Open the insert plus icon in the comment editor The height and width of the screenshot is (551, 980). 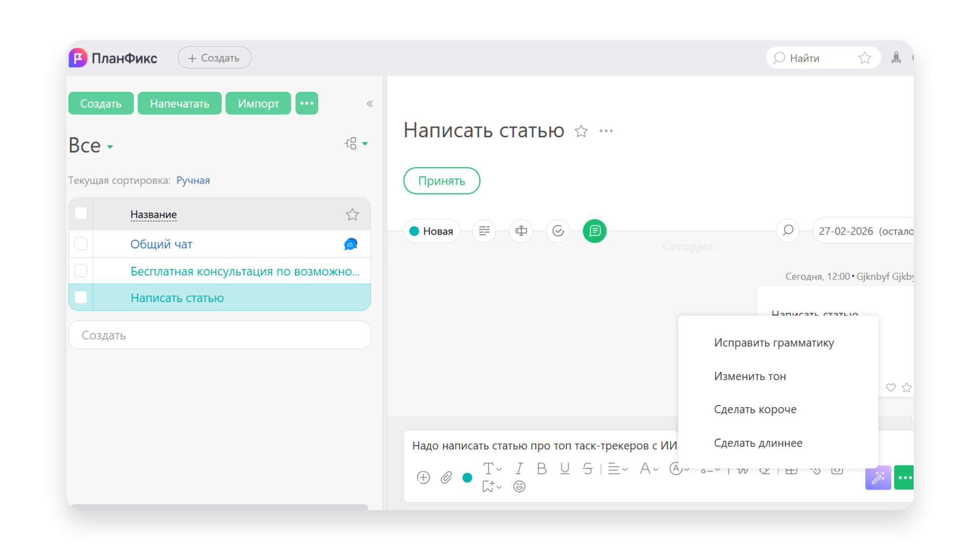423,478
